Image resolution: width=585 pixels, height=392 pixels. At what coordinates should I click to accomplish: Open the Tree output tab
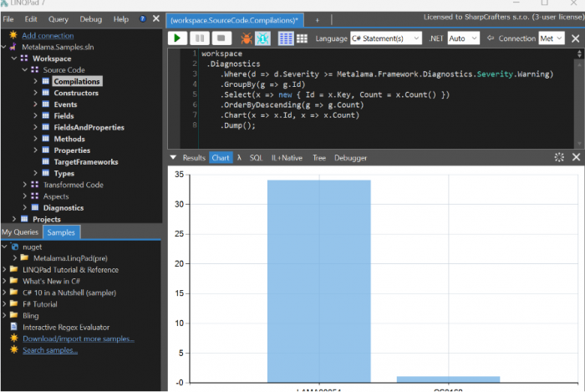(x=319, y=158)
